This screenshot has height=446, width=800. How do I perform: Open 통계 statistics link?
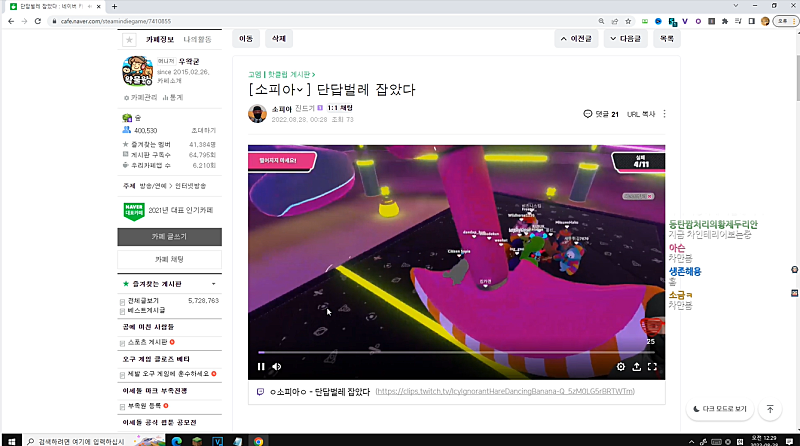point(173,97)
